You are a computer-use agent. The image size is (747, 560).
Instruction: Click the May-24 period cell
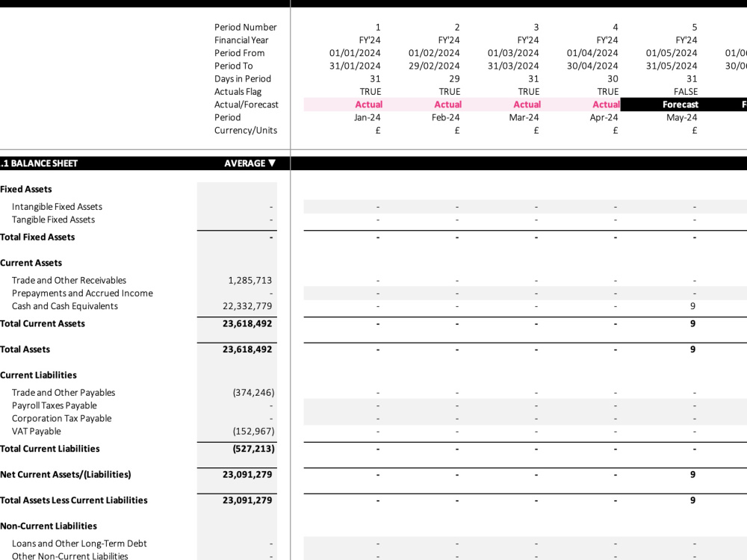tap(682, 118)
